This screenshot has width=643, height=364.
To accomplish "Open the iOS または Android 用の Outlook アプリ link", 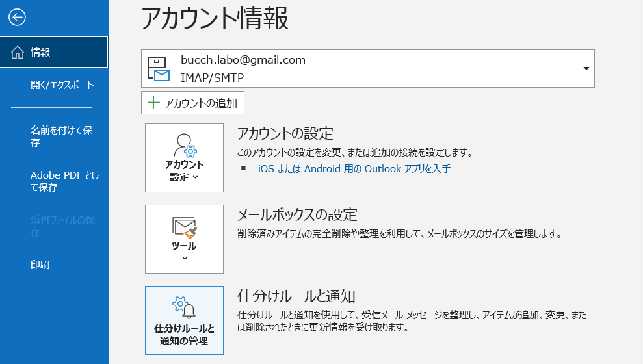I will (x=354, y=169).
